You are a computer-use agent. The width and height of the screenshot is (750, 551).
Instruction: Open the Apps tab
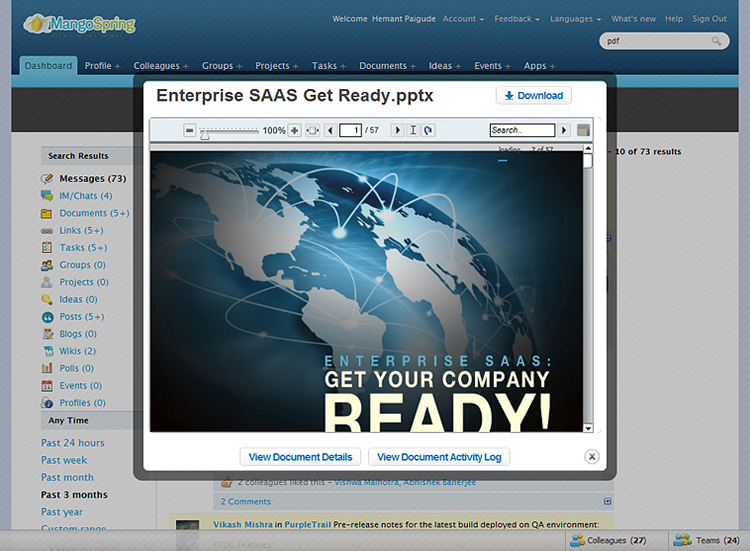(x=535, y=66)
